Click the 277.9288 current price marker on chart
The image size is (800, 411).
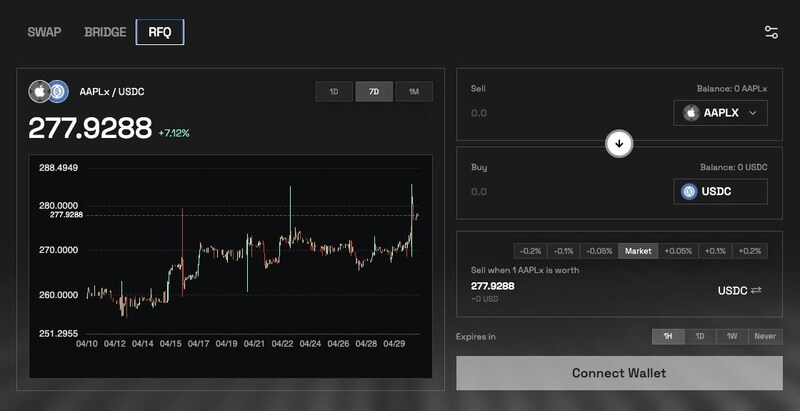tap(66, 215)
